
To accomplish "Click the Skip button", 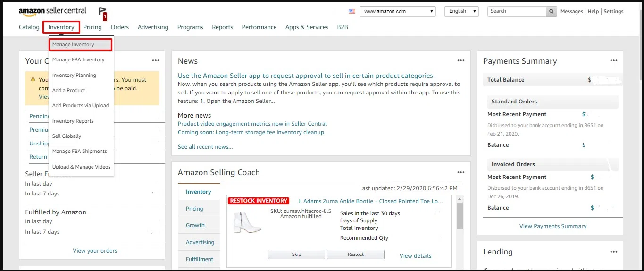I will click(296, 254).
